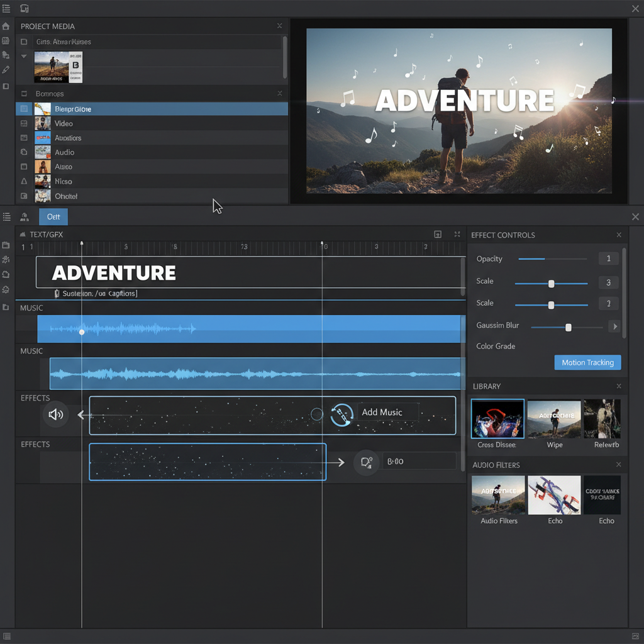The height and width of the screenshot is (644, 644).
Task: Click the small icon in the bottom-right status bar
Action: [635, 636]
